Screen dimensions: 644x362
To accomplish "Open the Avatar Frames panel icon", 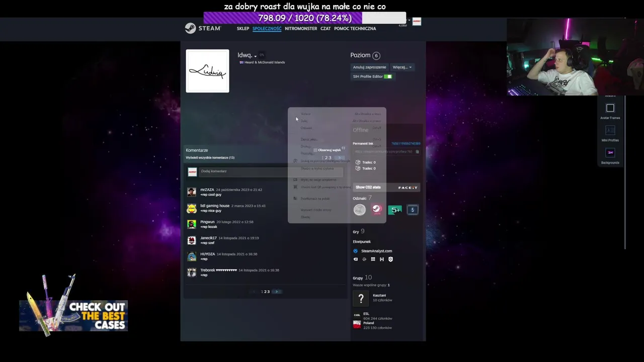I will click(x=610, y=108).
